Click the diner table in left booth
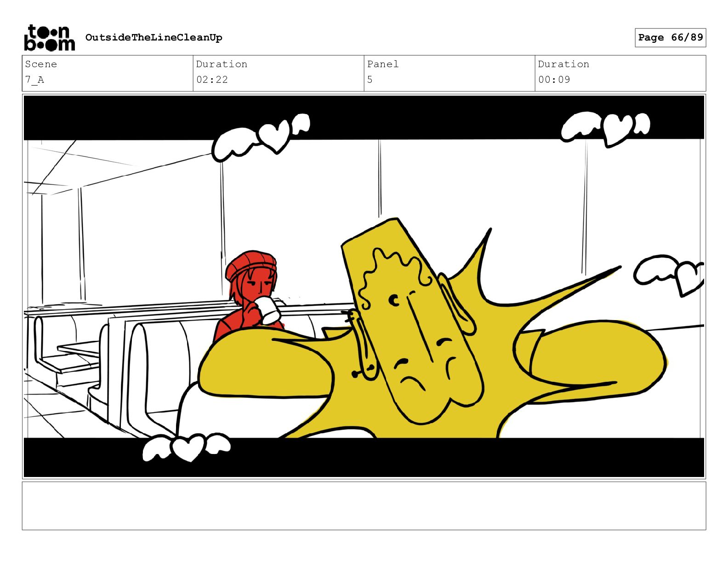Screen dimensions: 728x563 pos(77,349)
